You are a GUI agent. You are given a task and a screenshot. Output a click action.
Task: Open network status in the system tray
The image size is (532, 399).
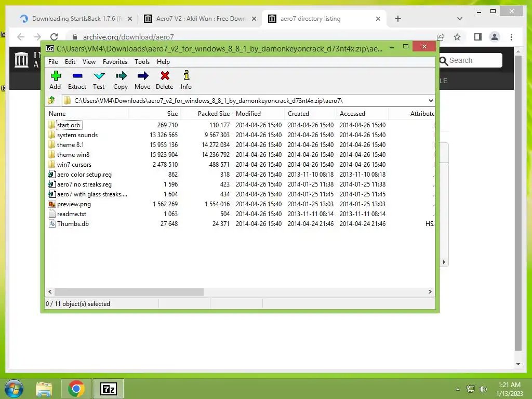471,389
